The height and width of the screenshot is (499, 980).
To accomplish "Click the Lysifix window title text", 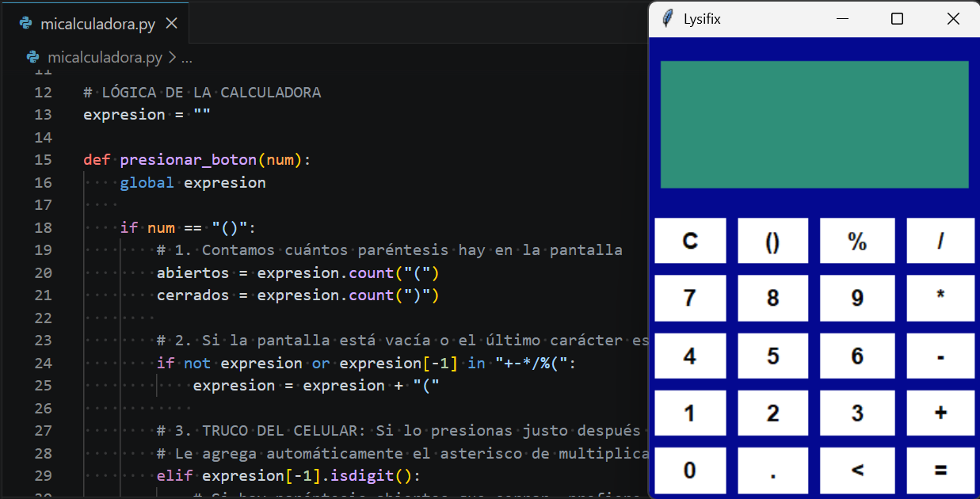I will [702, 19].
